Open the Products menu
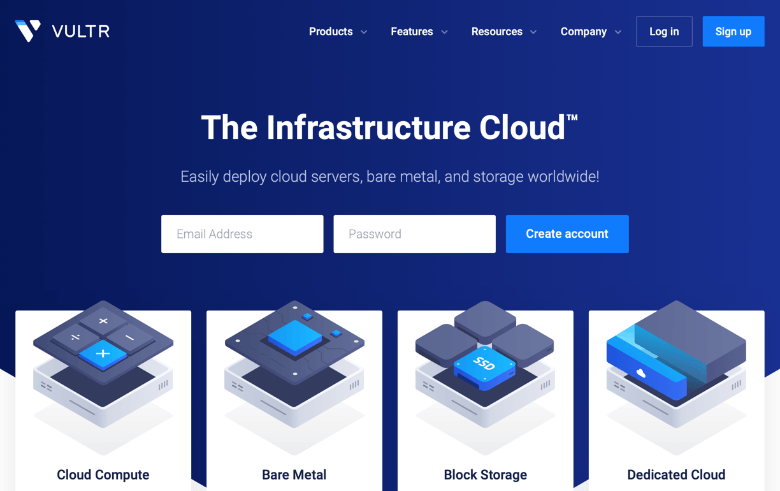This screenshot has width=780, height=491. pos(331,31)
